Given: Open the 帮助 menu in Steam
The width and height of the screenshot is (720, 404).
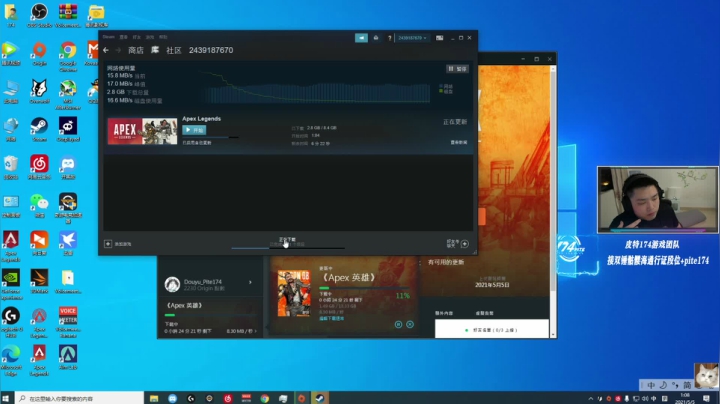Looking at the screenshot, I should pyautogui.click(x=163, y=37).
